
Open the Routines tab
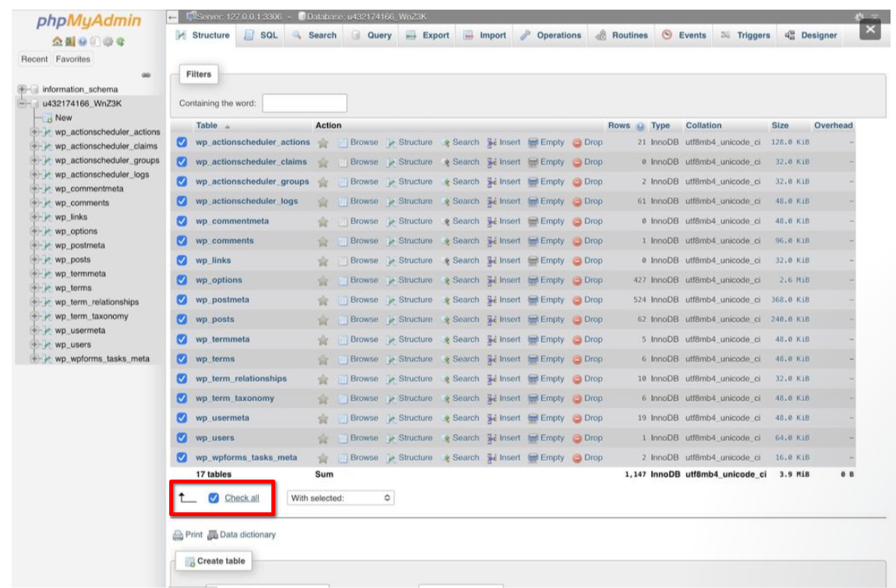(x=622, y=35)
